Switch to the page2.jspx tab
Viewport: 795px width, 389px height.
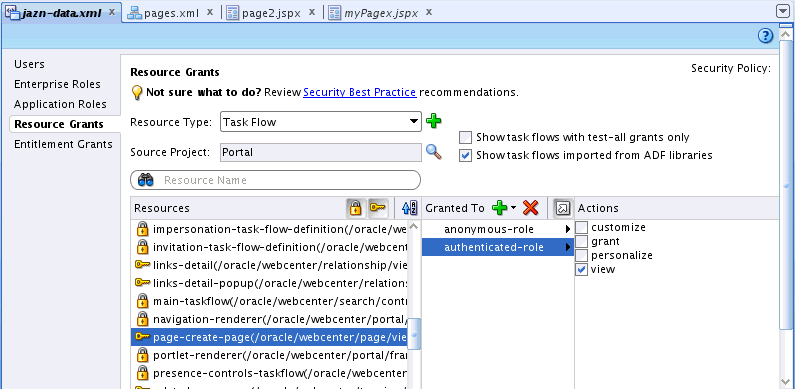[x=272, y=13]
